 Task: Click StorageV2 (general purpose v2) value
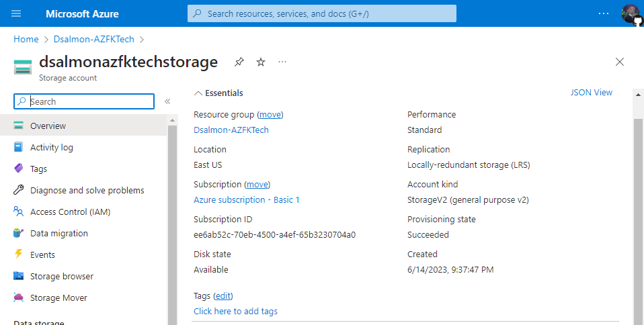click(469, 200)
